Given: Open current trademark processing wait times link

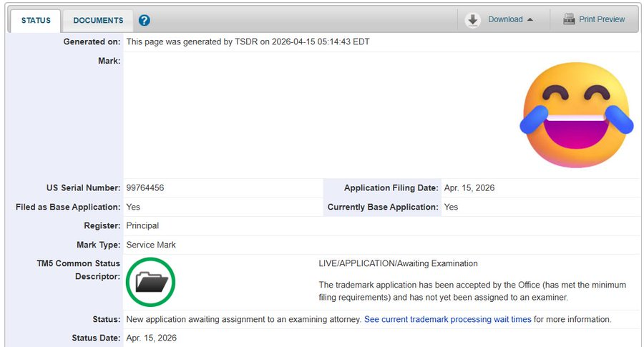Looking at the screenshot, I should 448,319.
